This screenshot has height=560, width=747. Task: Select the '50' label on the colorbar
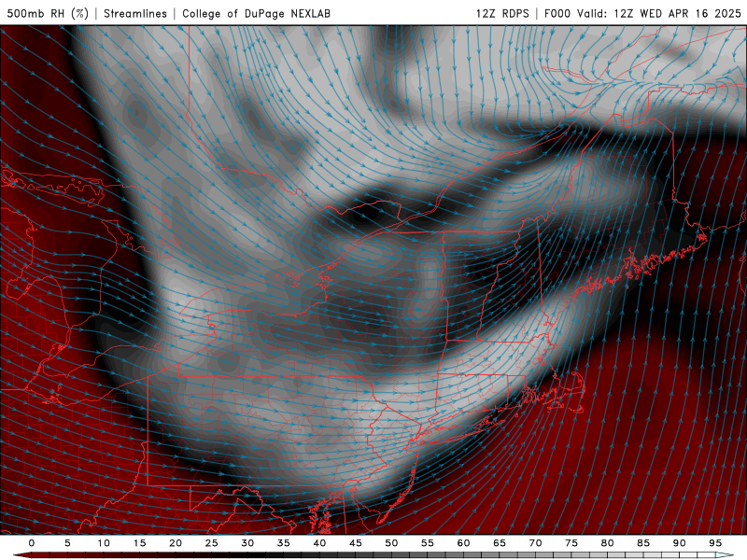(391, 543)
